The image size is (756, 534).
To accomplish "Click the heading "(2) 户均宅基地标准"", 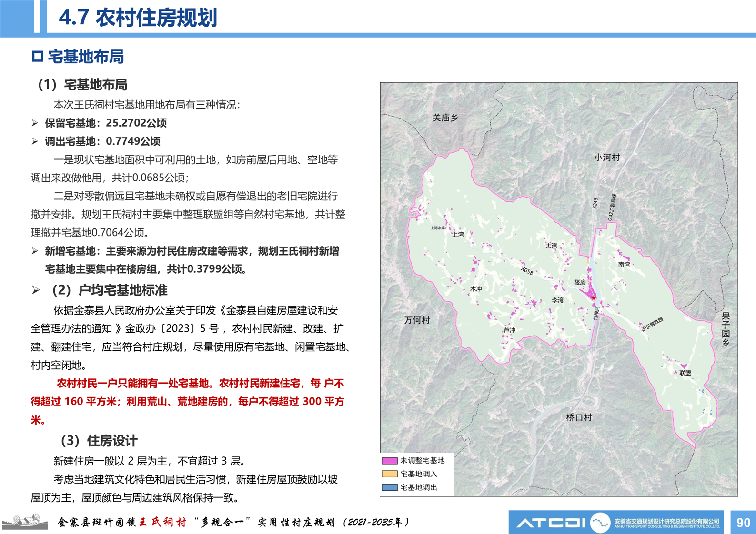I will pos(109,290).
